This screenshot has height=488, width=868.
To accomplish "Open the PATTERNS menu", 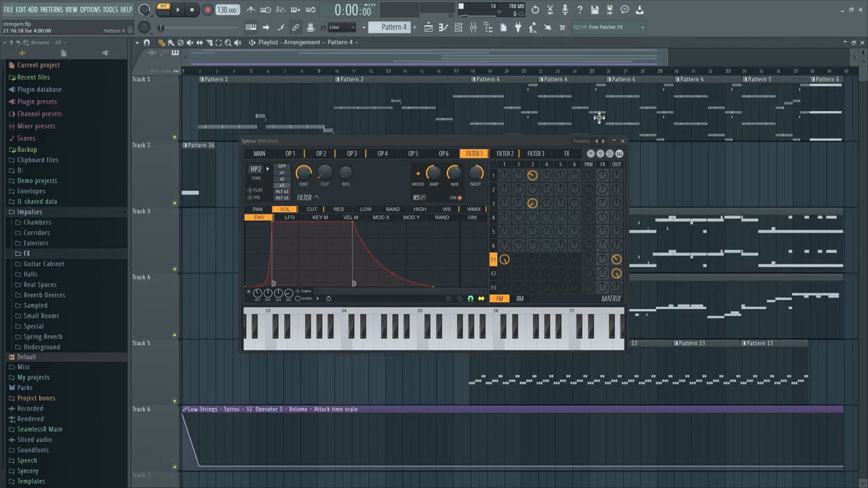I will pos(52,9).
